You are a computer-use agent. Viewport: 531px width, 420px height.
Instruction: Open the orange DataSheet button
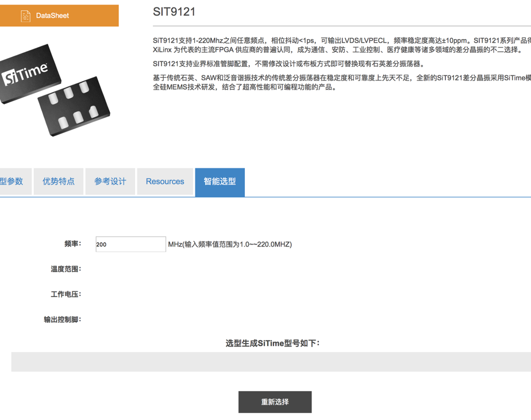pyautogui.click(x=59, y=16)
